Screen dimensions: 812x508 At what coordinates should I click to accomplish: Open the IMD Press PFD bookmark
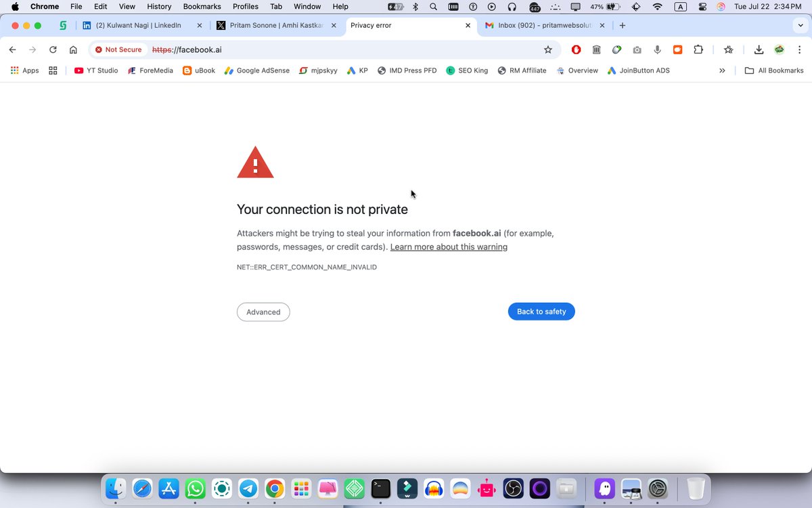click(x=407, y=70)
